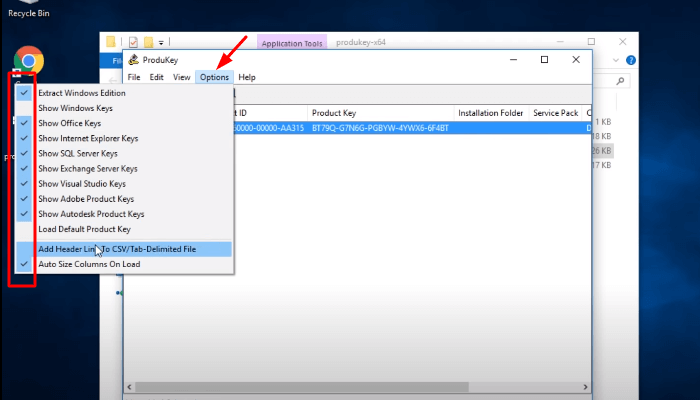Click the folder icon in Explorer title bar
The height and width of the screenshot is (400, 700).
[x=114, y=42]
